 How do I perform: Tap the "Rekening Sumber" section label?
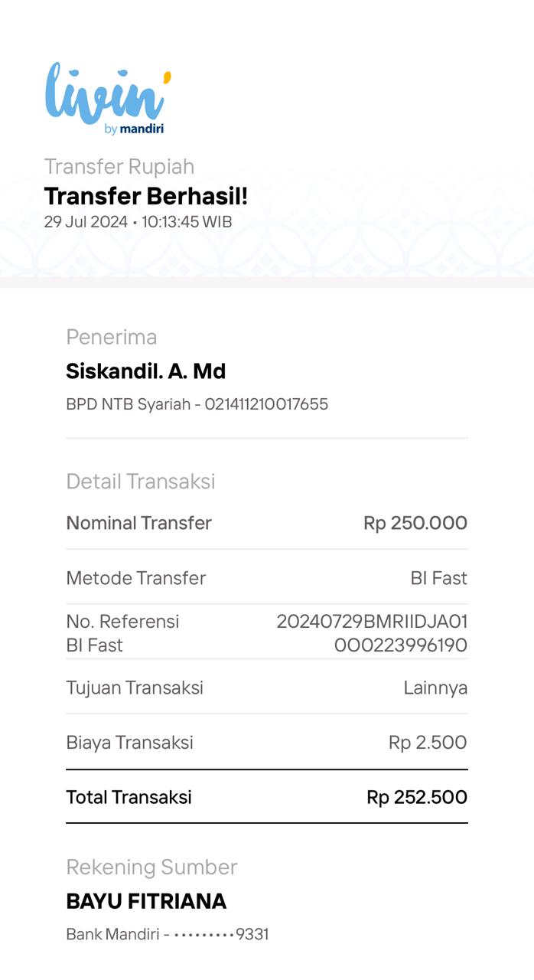tap(151, 867)
